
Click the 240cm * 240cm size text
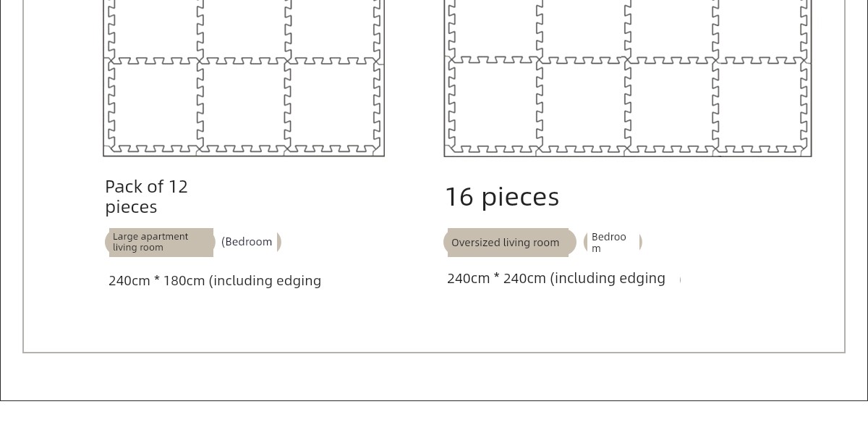tap(556, 279)
